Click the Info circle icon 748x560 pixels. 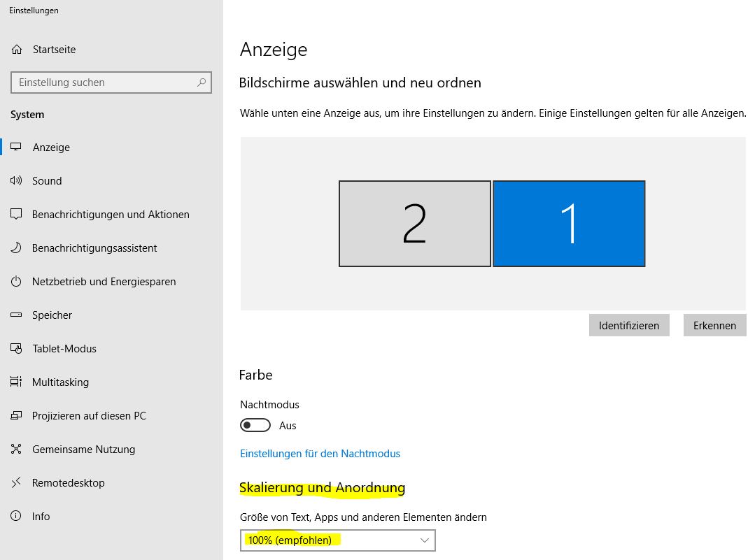(x=17, y=517)
